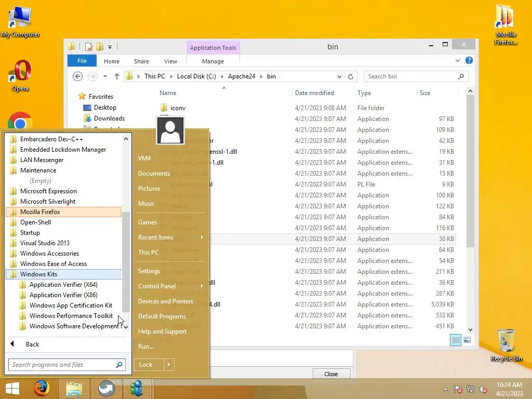The image size is (532, 399).
Task: Switch to the Details view icon
Action: [455, 340]
